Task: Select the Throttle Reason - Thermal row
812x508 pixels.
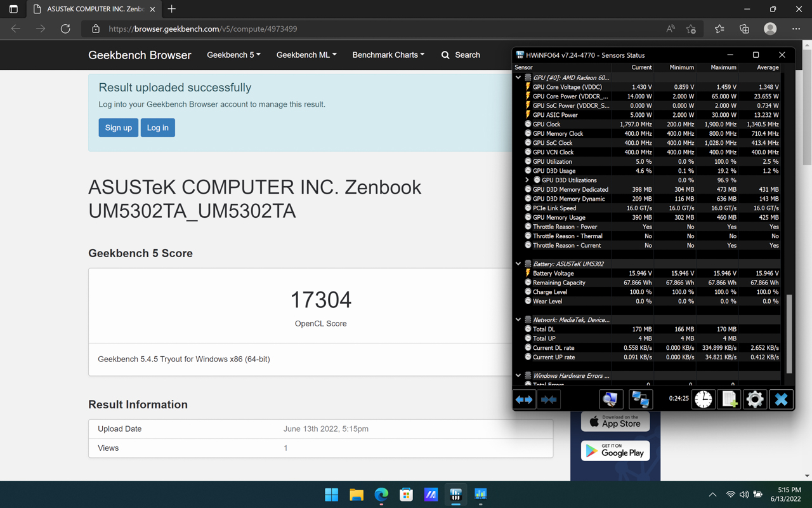Action: pyautogui.click(x=647, y=236)
